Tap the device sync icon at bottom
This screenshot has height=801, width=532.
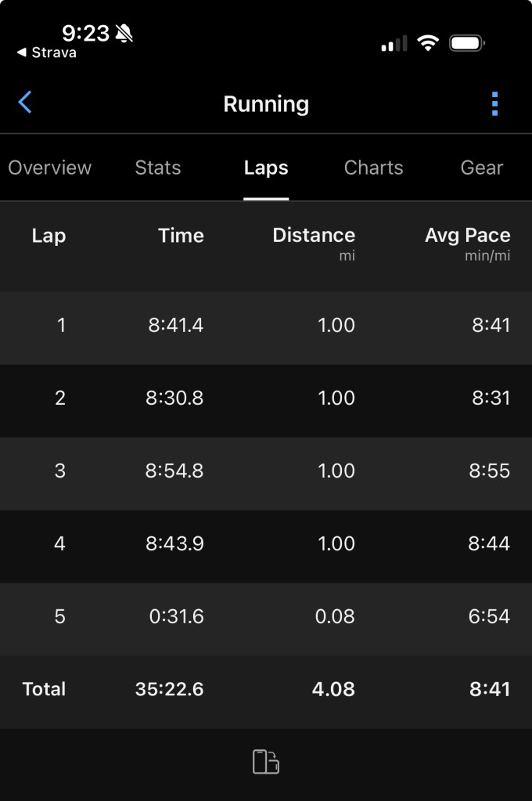tap(266, 762)
